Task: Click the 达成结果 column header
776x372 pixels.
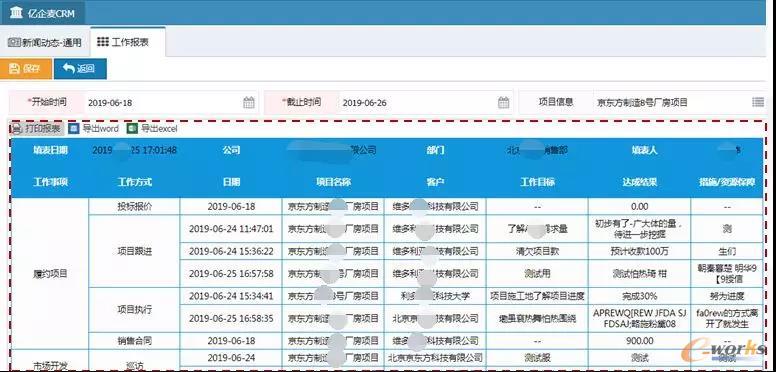Action: pos(639,182)
